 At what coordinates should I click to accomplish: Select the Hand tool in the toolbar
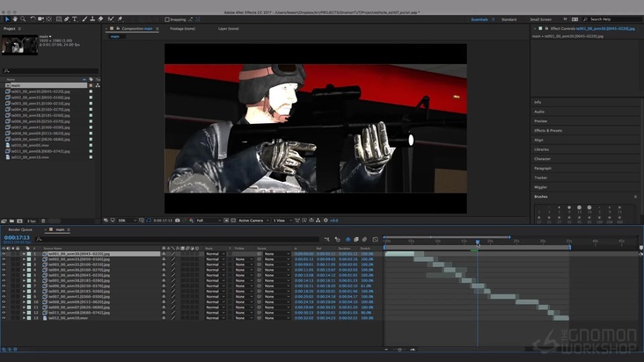tap(13, 18)
